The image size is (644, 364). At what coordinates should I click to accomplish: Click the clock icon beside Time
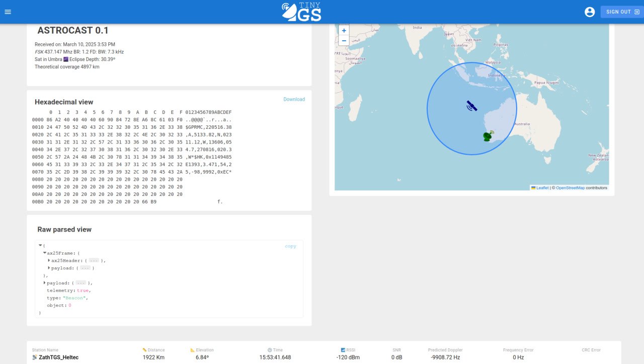(x=270, y=350)
